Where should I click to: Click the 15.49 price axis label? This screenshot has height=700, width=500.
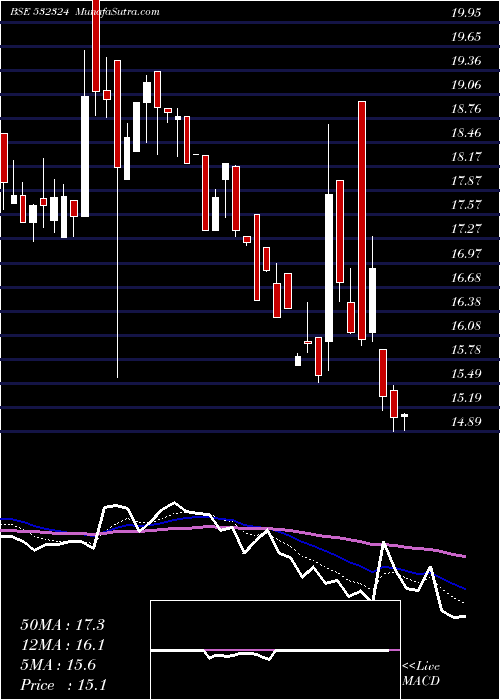click(x=466, y=374)
